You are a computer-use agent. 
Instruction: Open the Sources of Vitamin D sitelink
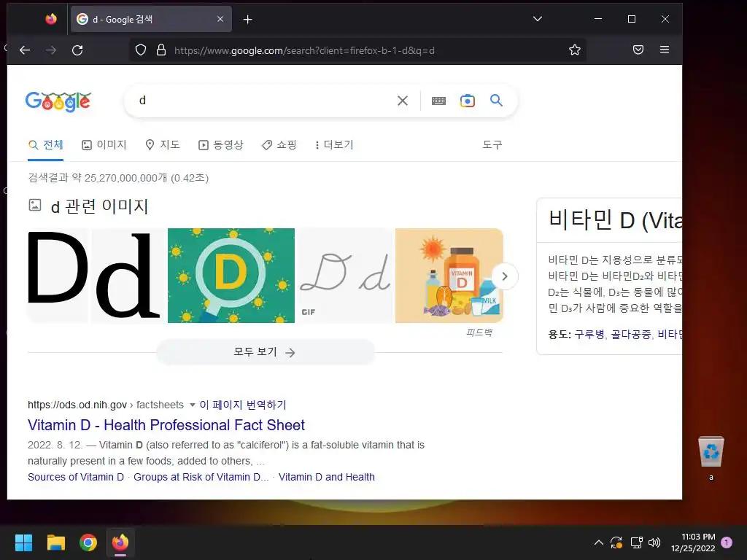76,477
